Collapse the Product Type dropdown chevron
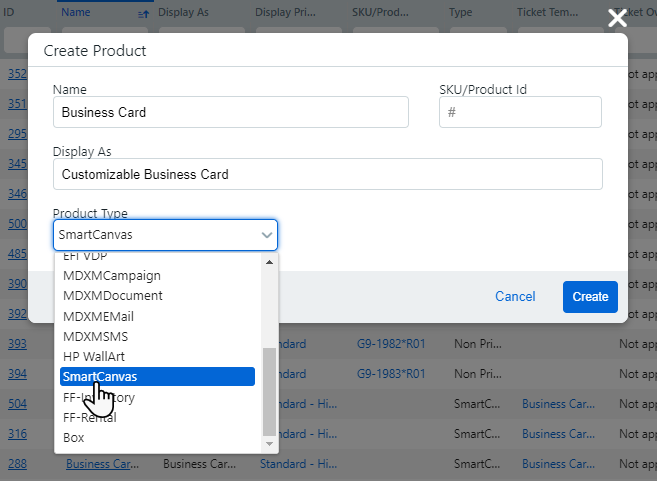 click(x=266, y=235)
